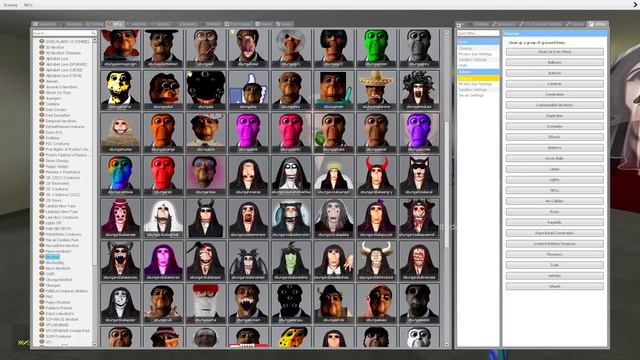Image resolution: width=640 pixels, height=360 pixels.
Task: Spawn the Santa hat bearded NPC
Action: [x=206, y=303]
